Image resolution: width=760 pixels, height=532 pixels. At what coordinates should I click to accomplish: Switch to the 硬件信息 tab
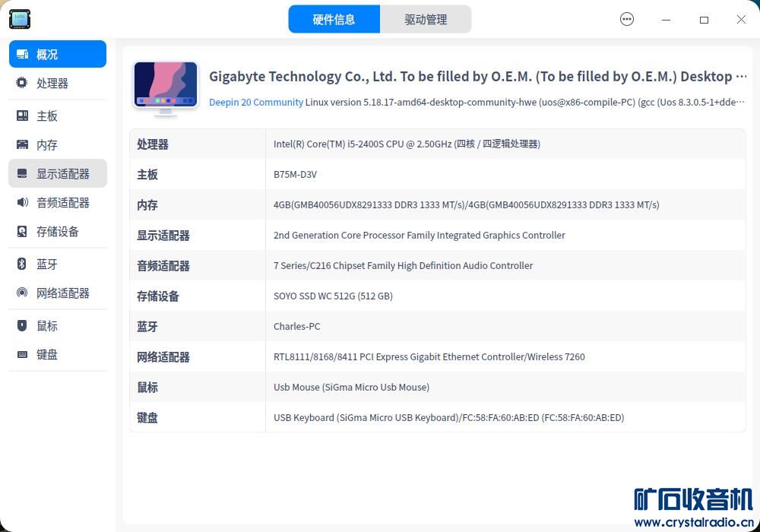pyautogui.click(x=334, y=20)
